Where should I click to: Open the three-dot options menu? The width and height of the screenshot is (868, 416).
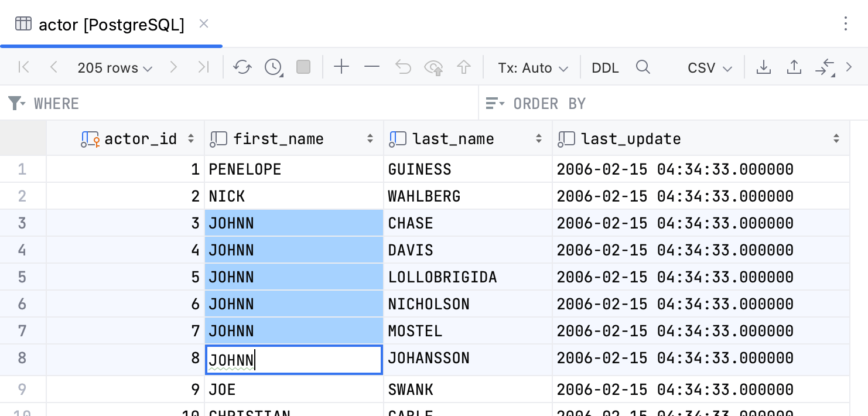tap(846, 24)
